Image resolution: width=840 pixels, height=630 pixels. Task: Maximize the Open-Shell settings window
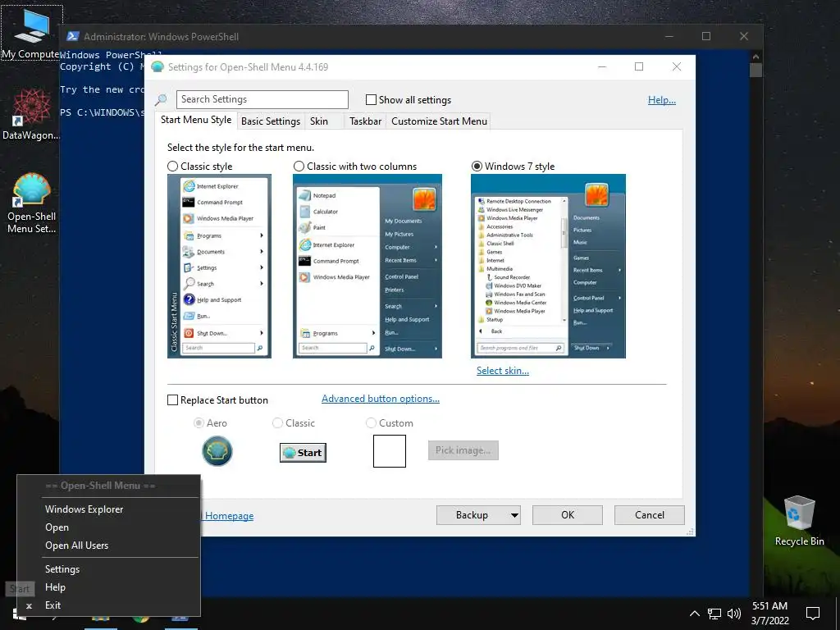pyautogui.click(x=639, y=67)
